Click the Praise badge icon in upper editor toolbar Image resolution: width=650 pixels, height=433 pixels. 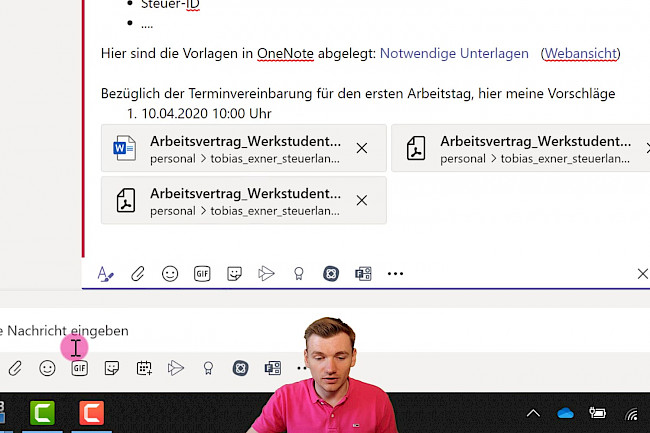coord(298,274)
